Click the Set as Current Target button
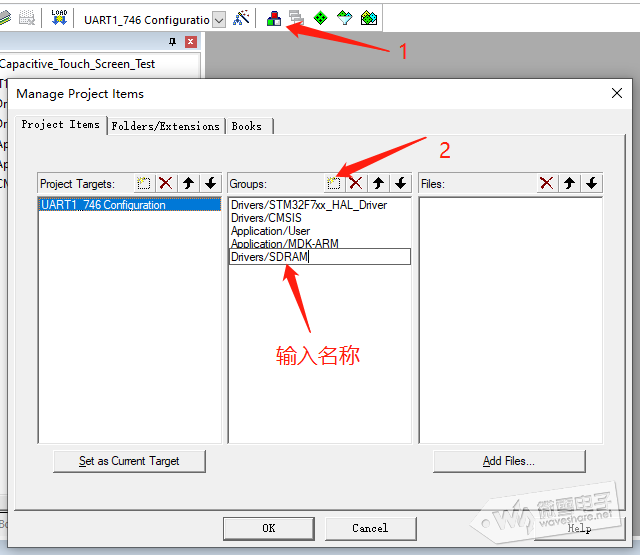Screen dimensions: 640x555 coord(129,461)
